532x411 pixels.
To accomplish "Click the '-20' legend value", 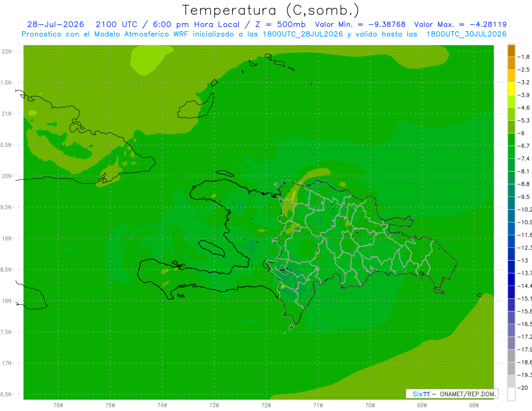I will pyautogui.click(x=522, y=388).
